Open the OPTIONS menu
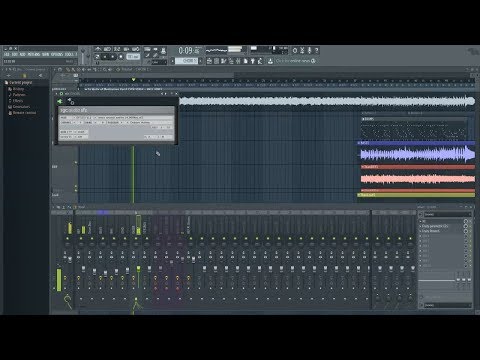 (57, 54)
